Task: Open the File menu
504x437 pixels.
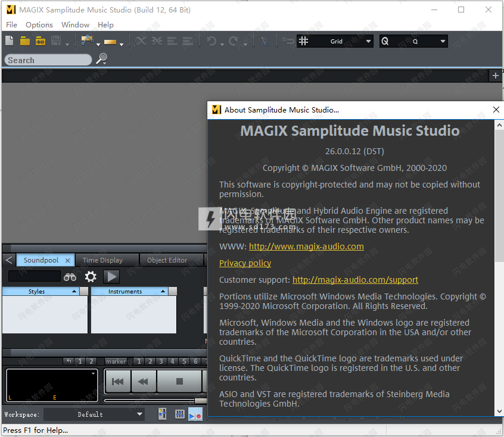Action: (11, 25)
